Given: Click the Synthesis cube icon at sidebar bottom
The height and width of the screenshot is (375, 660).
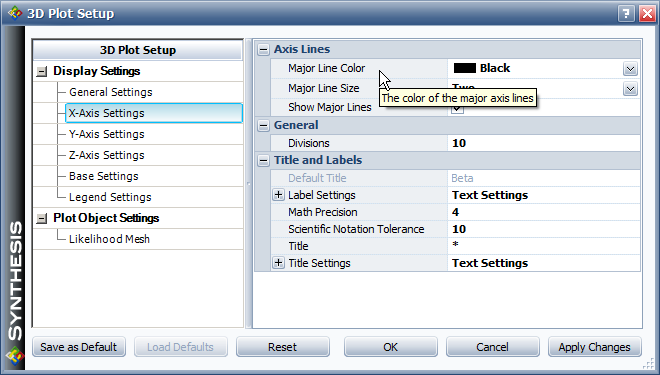Looking at the screenshot, I should [15, 356].
